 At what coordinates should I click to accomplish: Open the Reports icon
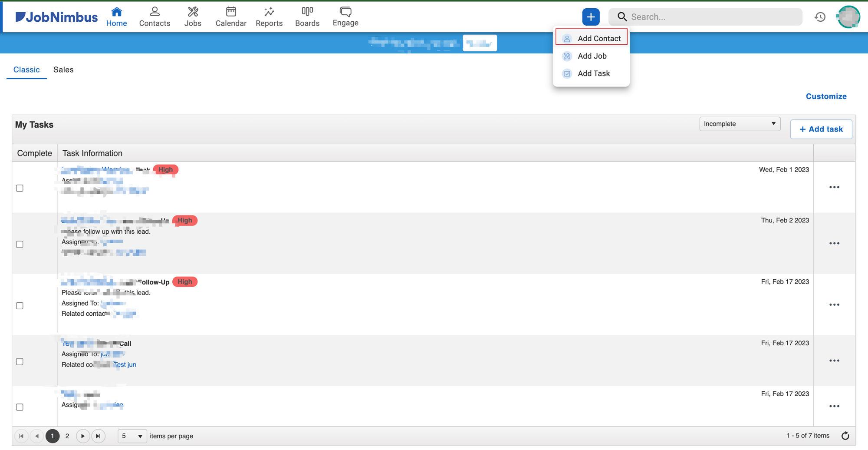click(x=269, y=12)
